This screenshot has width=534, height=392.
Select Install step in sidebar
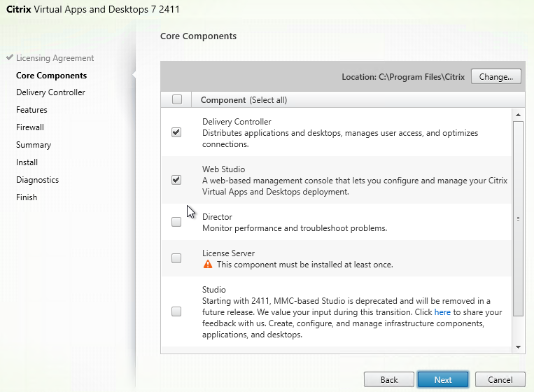click(x=27, y=162)
